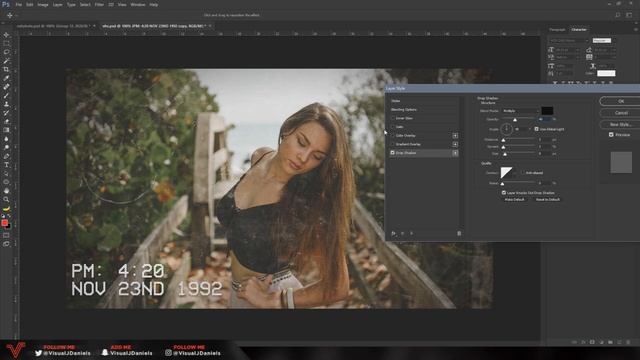The image size is (640, 360).
Task: Select the Dodge tool
Action: tap(6, 147)
